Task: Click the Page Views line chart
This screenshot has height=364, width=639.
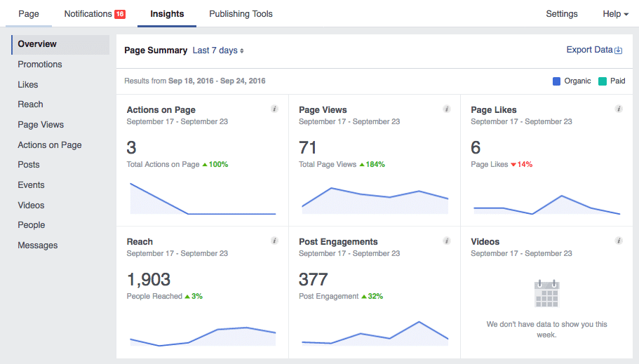Action: [x=375, y=201]
